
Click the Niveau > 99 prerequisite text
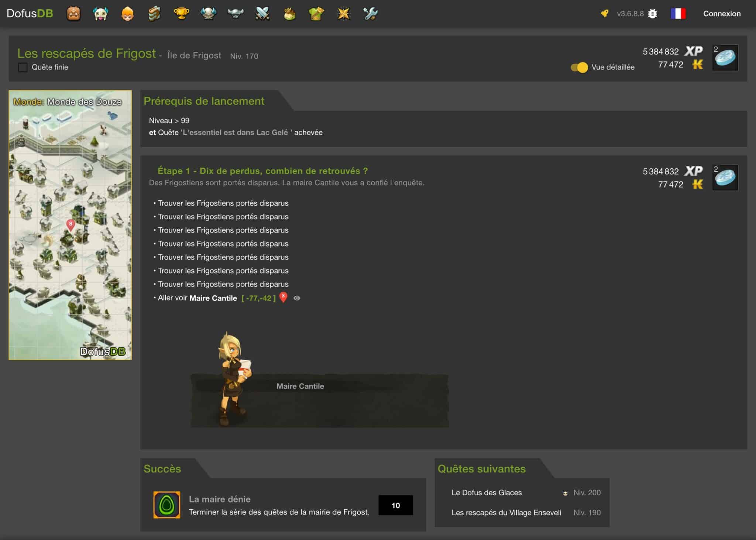click(x=169, y=121)
